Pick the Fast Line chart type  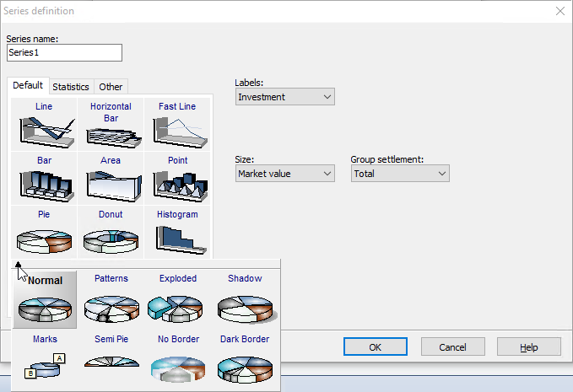[177, 125]
